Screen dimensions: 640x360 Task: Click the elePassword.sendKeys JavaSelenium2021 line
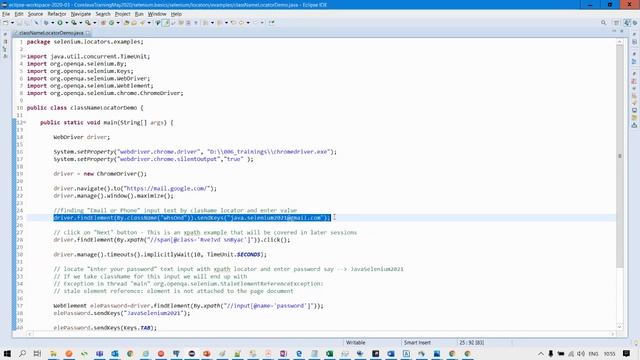coord(122,313)
